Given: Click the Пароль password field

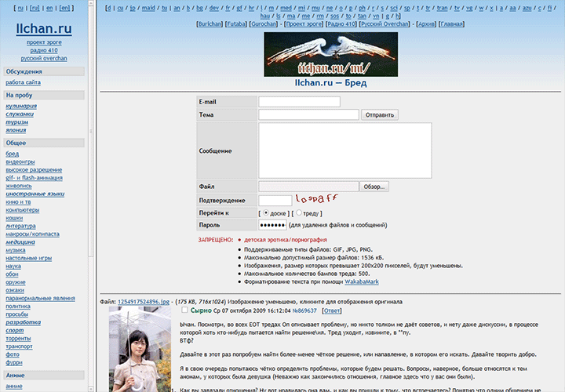Looking at the screenshot, I should (273, 225).
